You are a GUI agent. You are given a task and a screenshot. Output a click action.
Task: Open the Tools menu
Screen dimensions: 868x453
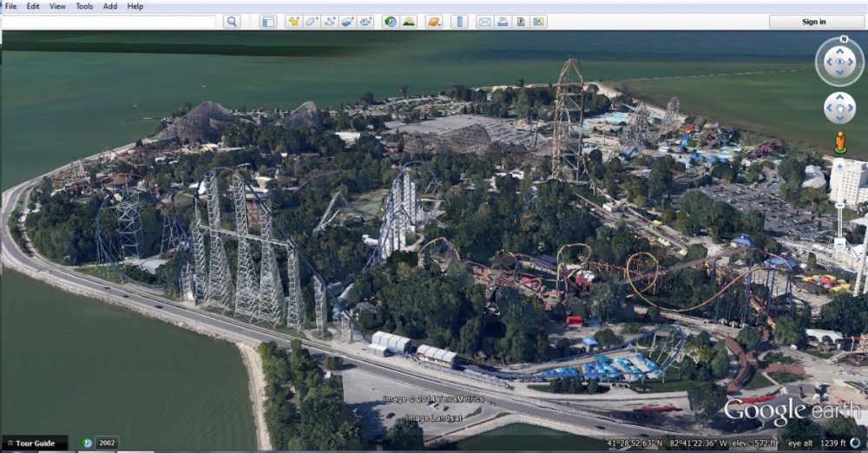click(84, 6)
